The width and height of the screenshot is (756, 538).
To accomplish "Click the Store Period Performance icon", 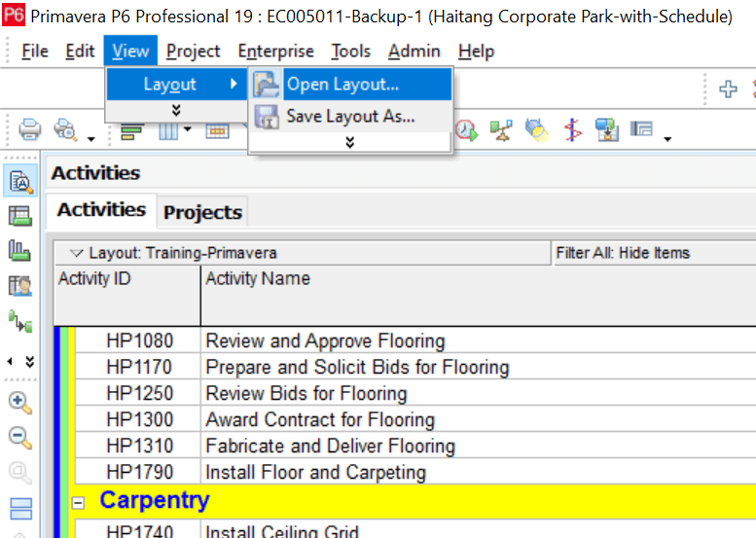I will (607, 129).
